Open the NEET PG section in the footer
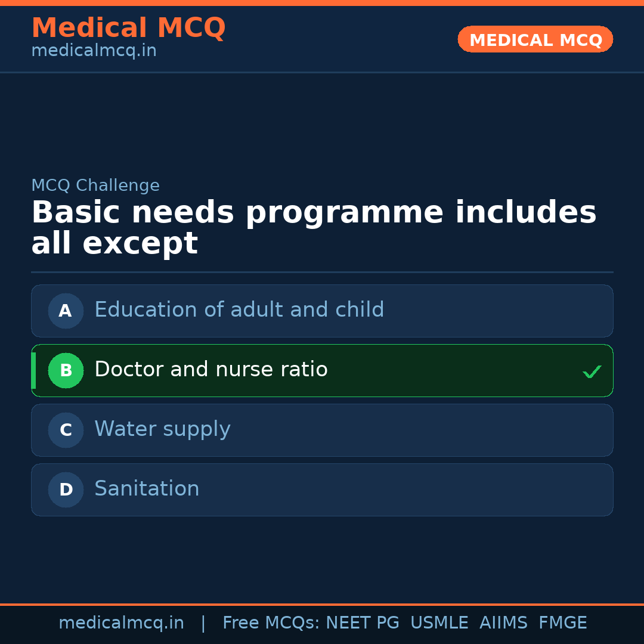 [362, 623]
